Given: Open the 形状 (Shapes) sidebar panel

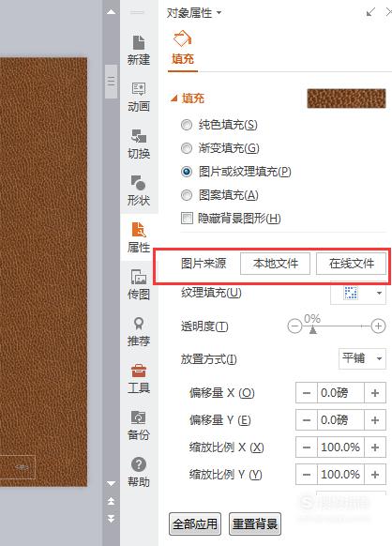Looking at the screenshot, I should pos(139,191).
